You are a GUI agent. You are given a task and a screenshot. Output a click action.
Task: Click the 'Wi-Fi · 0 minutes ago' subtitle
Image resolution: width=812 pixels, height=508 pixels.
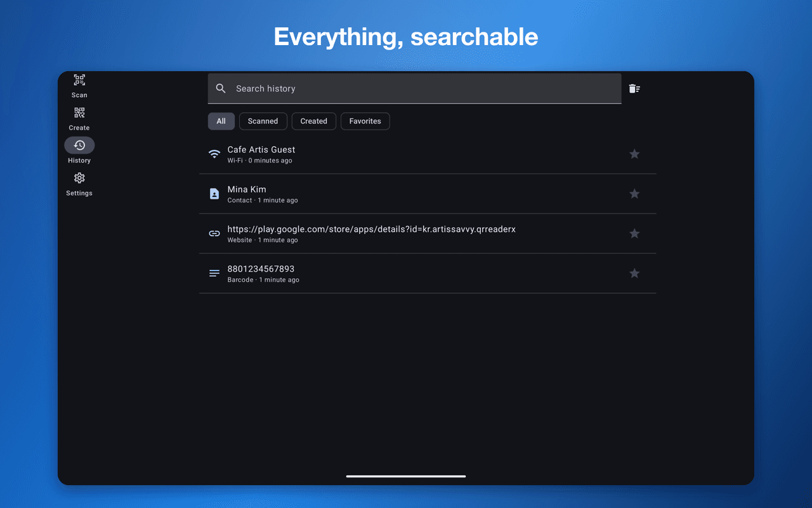(x=260, y=161)
